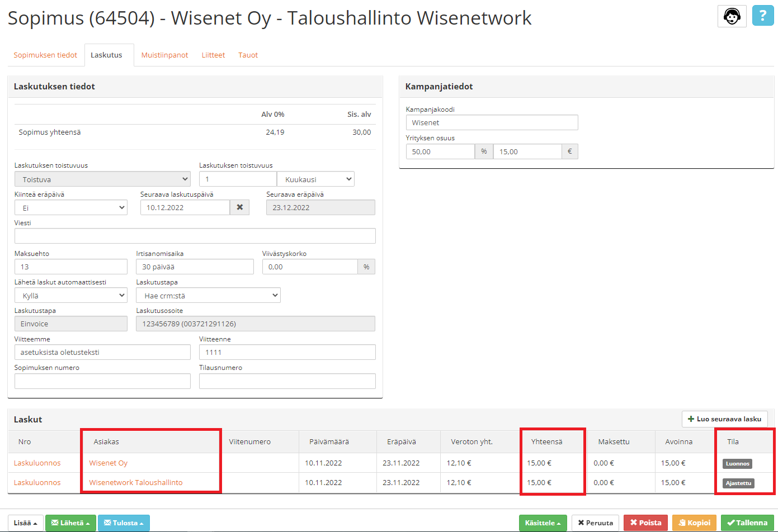Click the Viitenumero column header

pyautogui.click(x=249, y=441)
